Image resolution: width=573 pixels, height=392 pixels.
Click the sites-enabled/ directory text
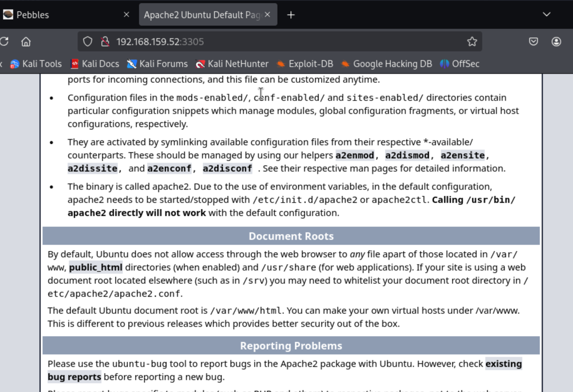(x=385, y=98)
